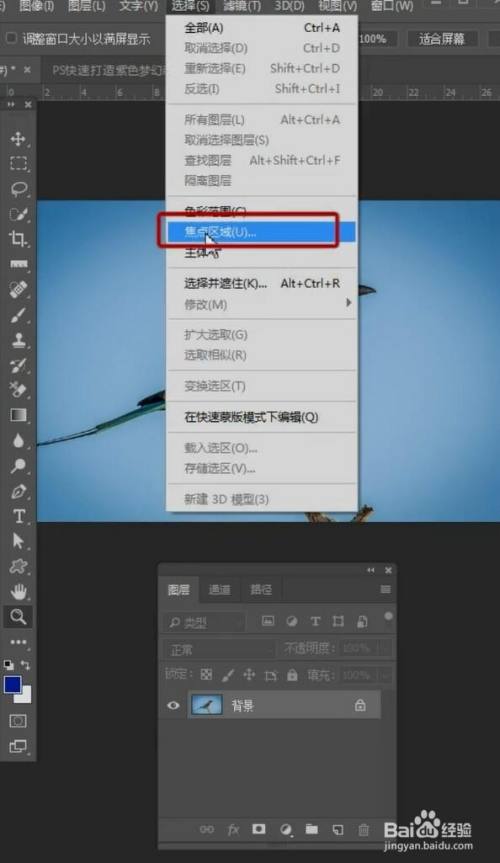This screenshot has width=500, height=863.
Task: Select the Lasso tool
Action: [x=18, y=189]
